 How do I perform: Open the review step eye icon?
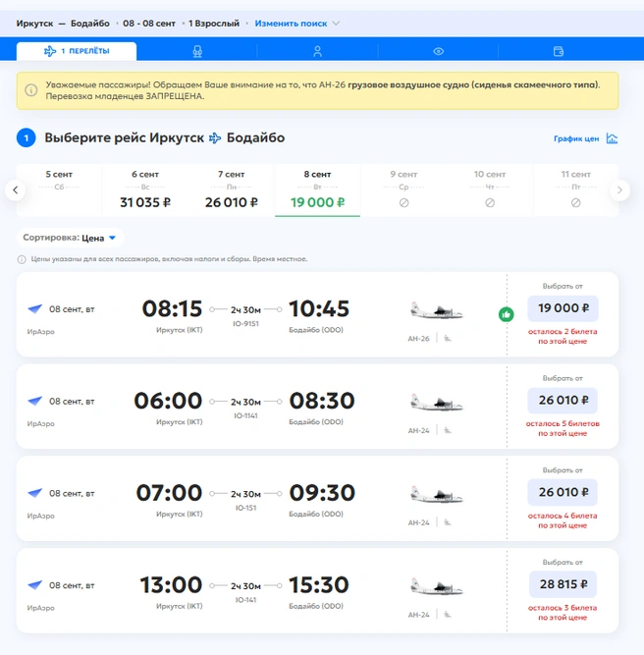point(438,51)
